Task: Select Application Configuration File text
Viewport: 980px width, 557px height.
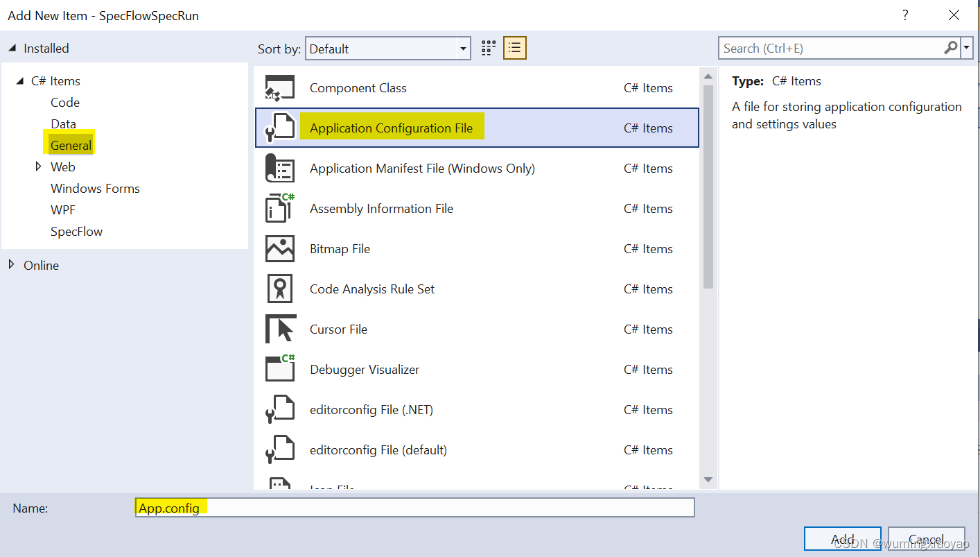Action: 391,128
